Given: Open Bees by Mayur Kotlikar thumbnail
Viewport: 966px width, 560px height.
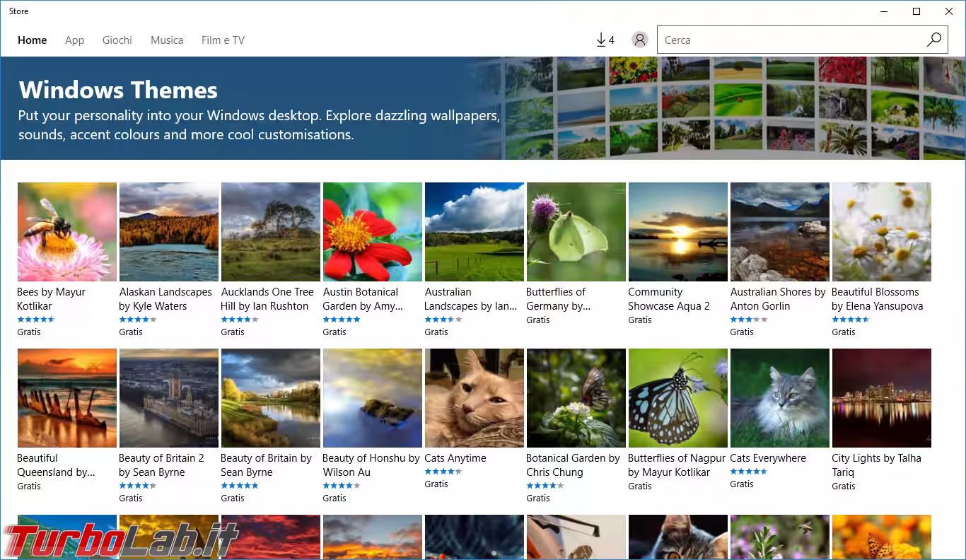Looking at the screenshot, I should pyautogui.click(x=67, y=232).
